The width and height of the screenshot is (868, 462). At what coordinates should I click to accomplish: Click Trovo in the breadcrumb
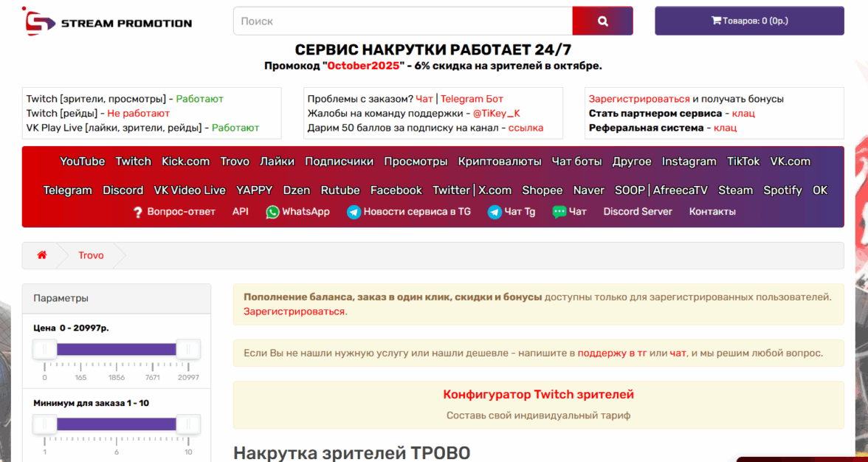coord(91,255)
